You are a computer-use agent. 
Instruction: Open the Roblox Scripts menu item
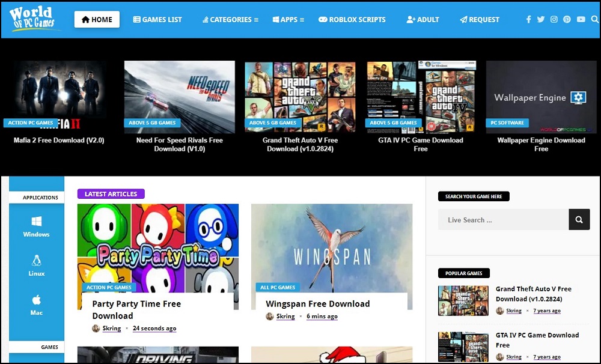[352, 20]
